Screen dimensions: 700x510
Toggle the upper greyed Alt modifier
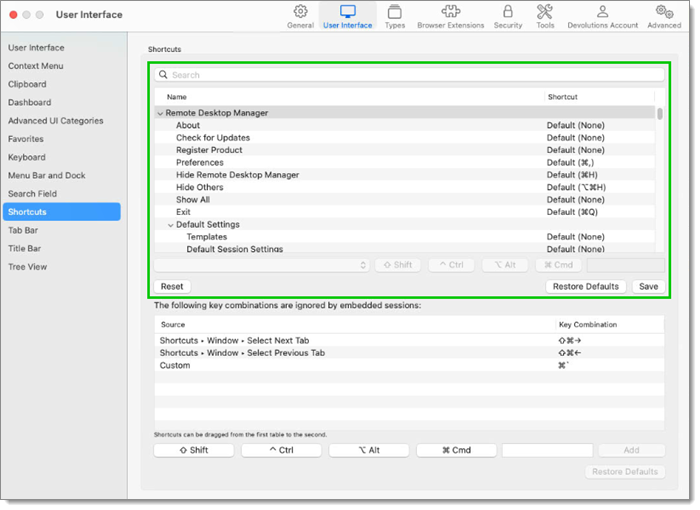(505, 265)
